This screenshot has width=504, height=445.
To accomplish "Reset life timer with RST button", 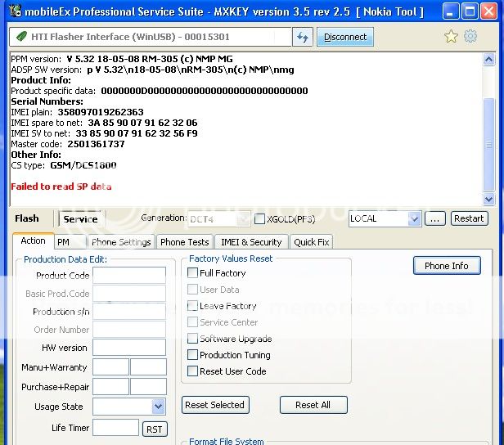I will [x=155, y=429].
